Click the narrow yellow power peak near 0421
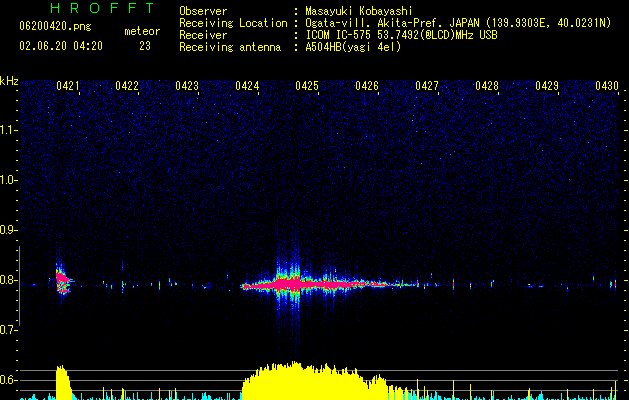The width and height of the screenshot is (629, 400). 63,382
